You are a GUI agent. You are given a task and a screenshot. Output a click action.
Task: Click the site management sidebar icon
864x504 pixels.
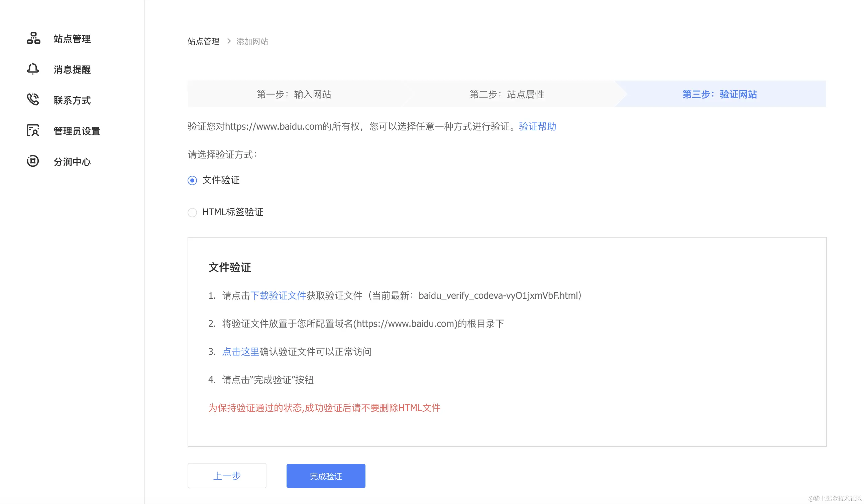coord(33,38)
